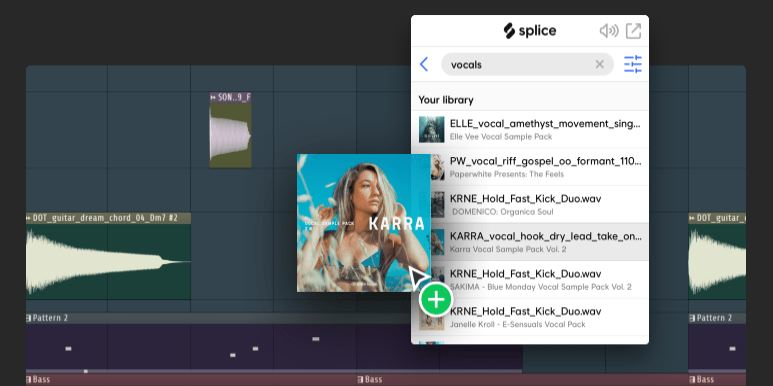Click the Splice logo in header
773x386 pixels.
(x=529, y=31)
